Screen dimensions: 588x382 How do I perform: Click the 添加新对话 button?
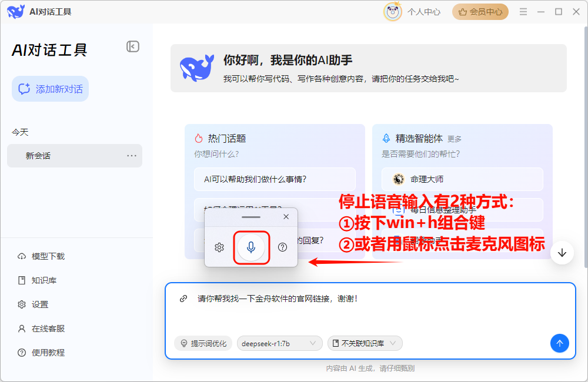pos(51,89)
